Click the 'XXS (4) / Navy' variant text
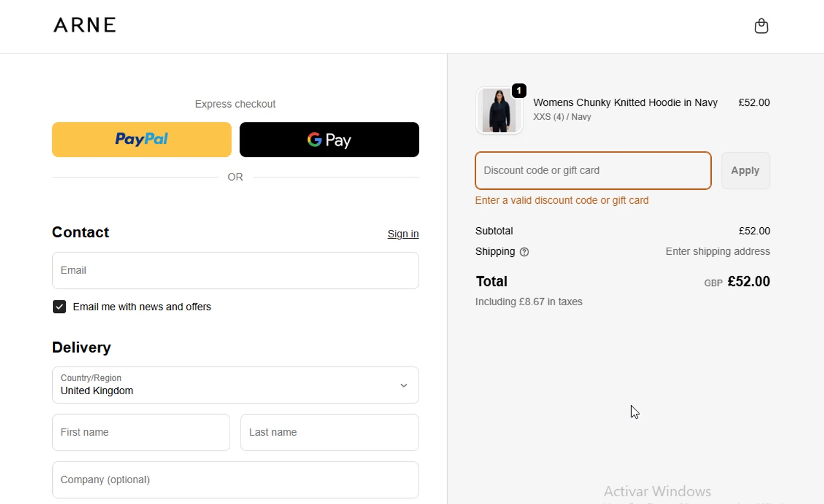The width and height of the screenshot is (824, 504). tap(562, 117)
